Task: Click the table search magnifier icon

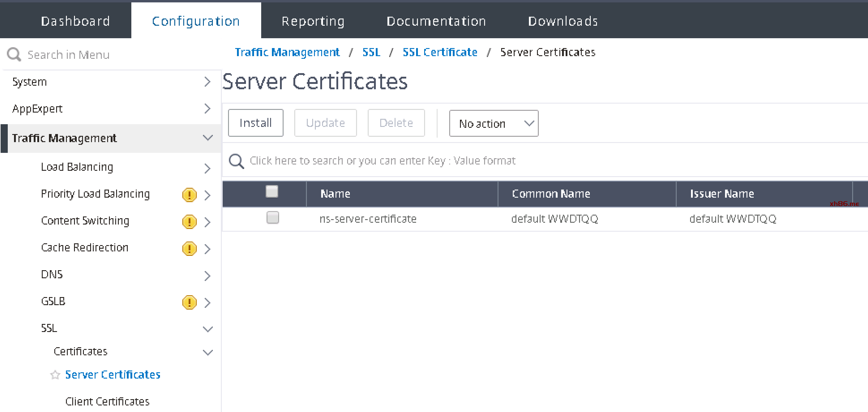Action: pyautogui.click(x=236, y=161)
